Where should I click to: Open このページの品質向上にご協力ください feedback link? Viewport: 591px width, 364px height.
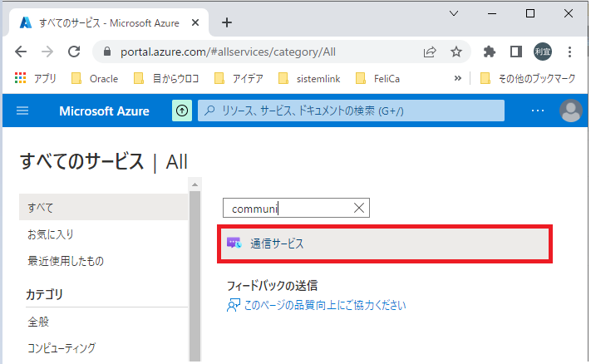(325, 305)
